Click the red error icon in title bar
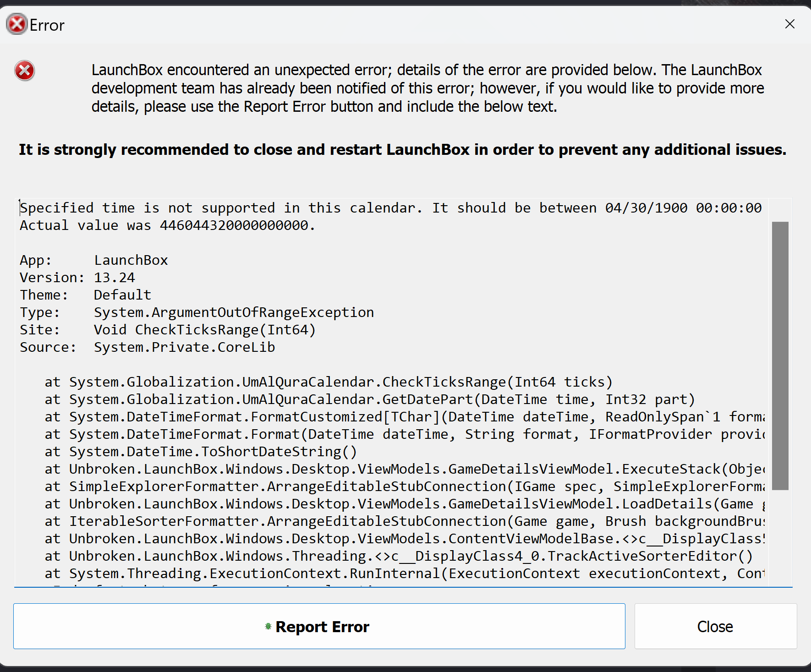Screen dimensions: 811x672 point(17,25)
